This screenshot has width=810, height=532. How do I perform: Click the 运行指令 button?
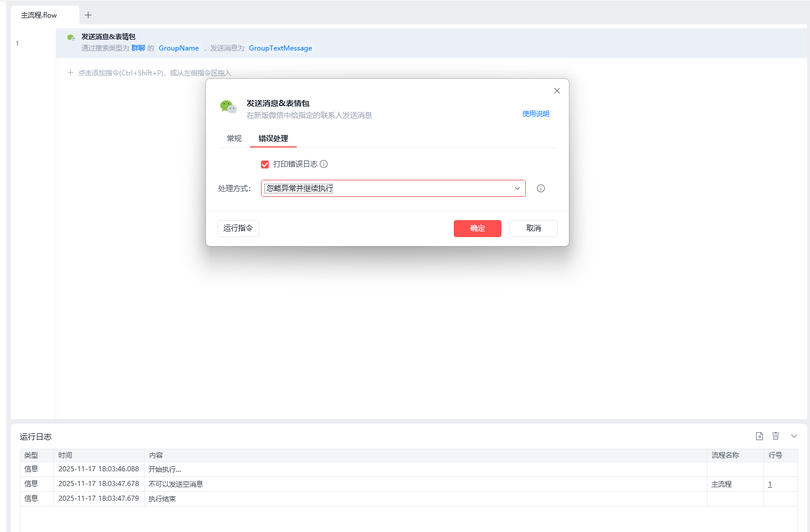(238, 228)
